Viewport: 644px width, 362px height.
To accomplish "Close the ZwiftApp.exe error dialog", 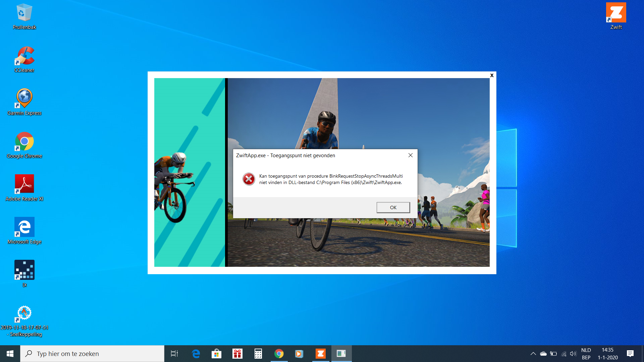I will click(410, 155).
